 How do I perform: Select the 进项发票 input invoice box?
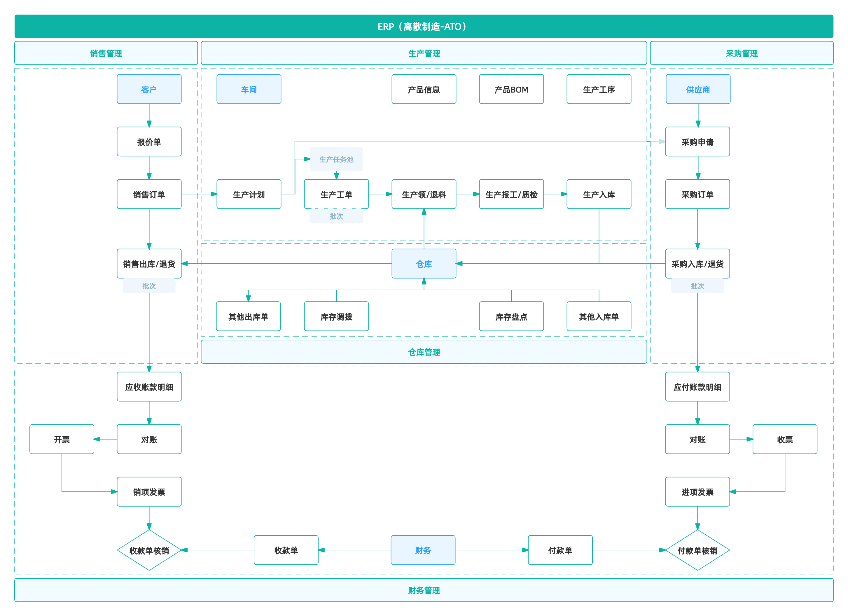pos(697,491)
